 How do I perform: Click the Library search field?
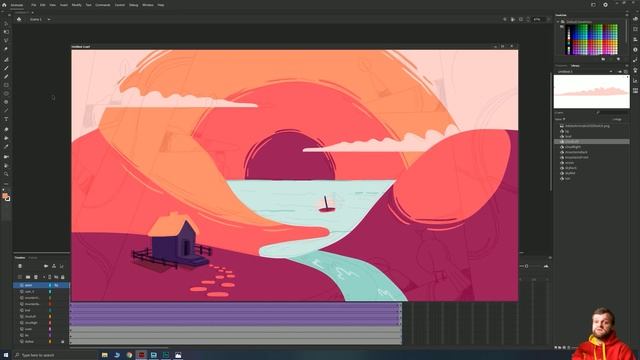pyautogui.click(x=613, y=112)
